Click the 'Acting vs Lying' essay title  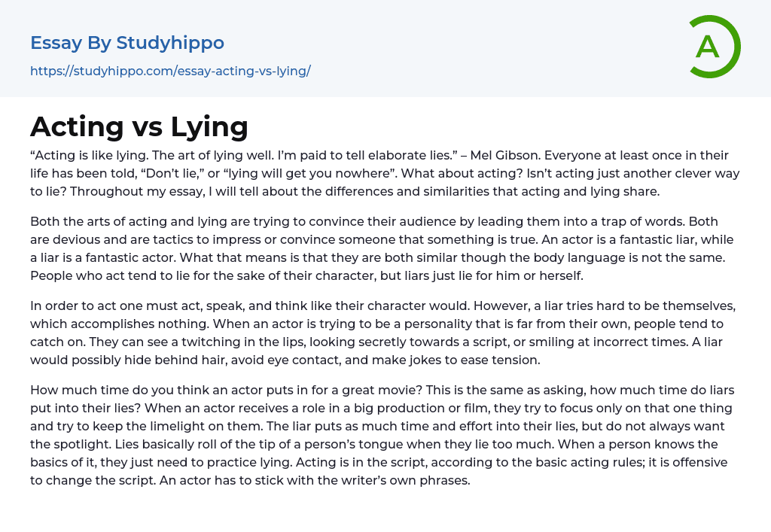139,126
